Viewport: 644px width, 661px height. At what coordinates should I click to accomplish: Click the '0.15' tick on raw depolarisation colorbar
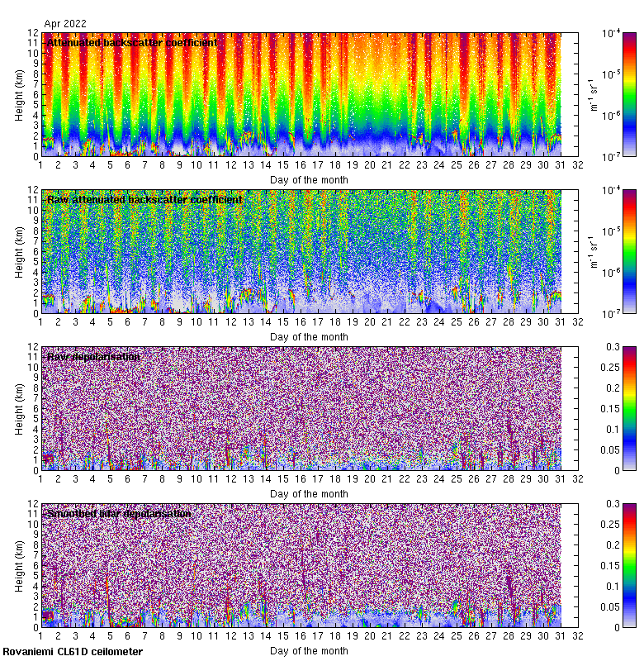[x=610, y=408]
